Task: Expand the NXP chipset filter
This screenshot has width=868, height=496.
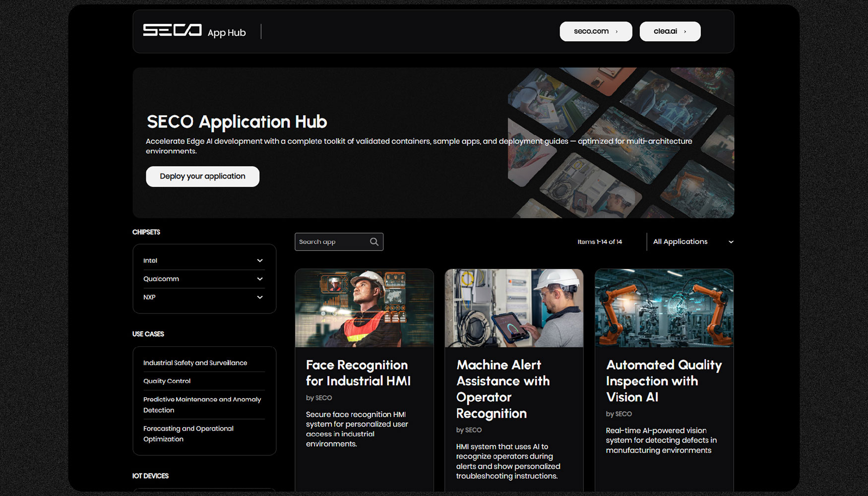Action: [x=203, y=297]
